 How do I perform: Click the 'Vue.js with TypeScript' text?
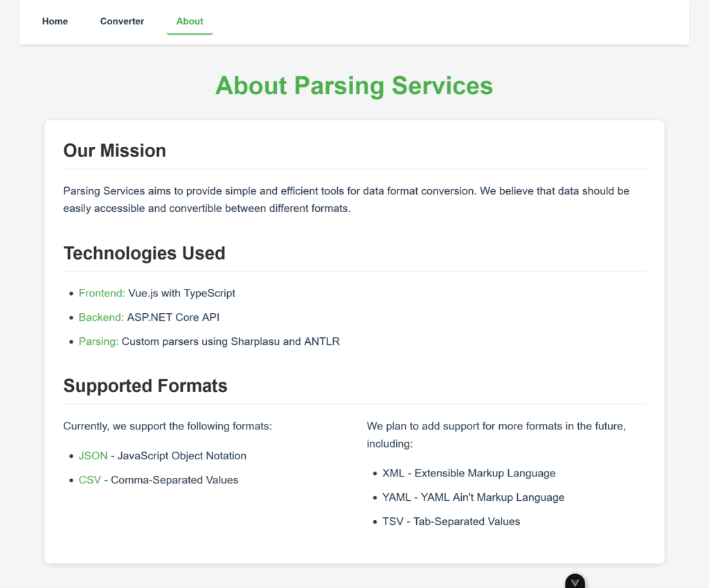[x=181, y=293]
